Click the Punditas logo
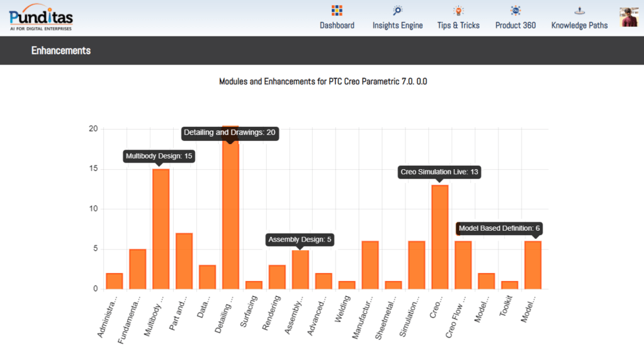644x354 pixels. coord(41,17)
